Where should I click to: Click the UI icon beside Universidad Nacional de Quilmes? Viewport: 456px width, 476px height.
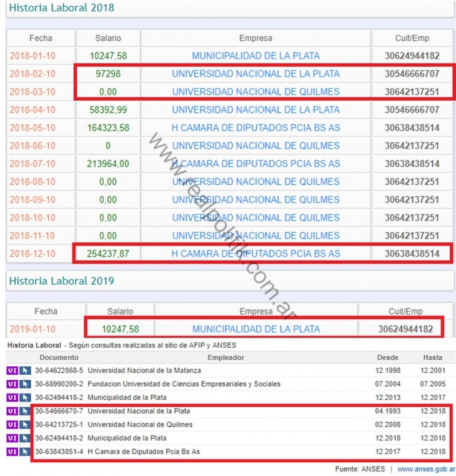pyautogui.click(x=12, y=425)
